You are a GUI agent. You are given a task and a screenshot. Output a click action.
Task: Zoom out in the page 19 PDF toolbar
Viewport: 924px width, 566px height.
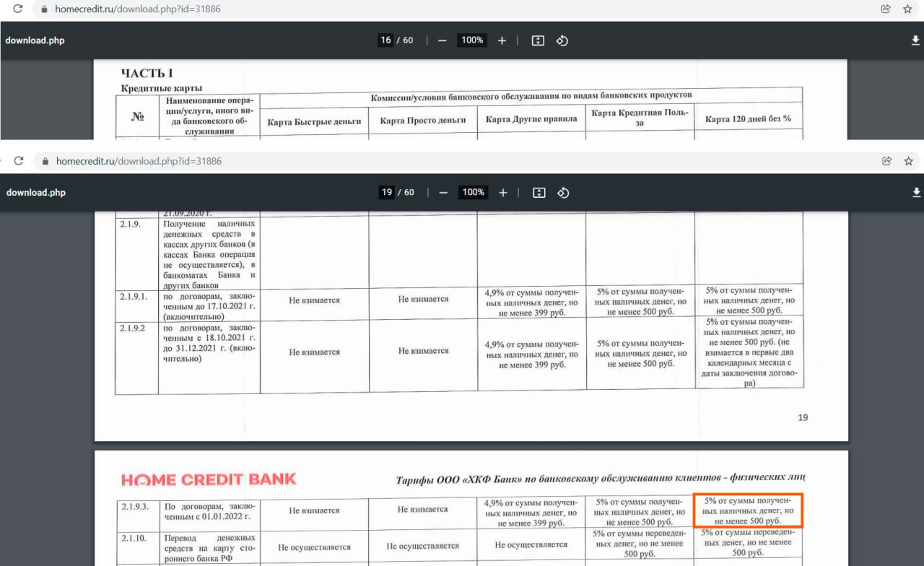(443, 193)
